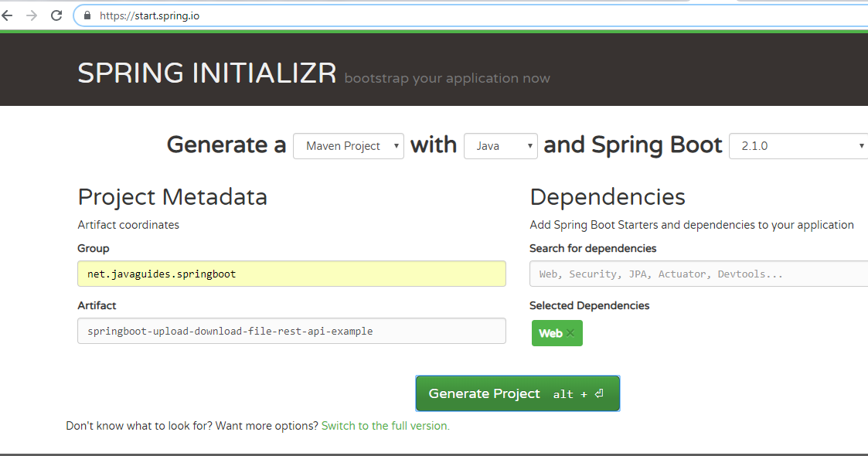Open the Maven Project dropdown
The width and height of the screenshot is (868, 456).
coord(348,145)
